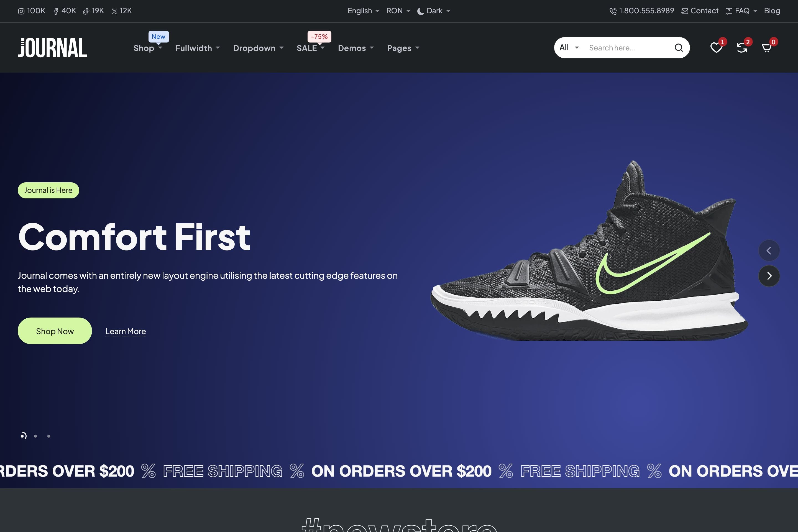Go to previous slide arrow

coord(769,250)
